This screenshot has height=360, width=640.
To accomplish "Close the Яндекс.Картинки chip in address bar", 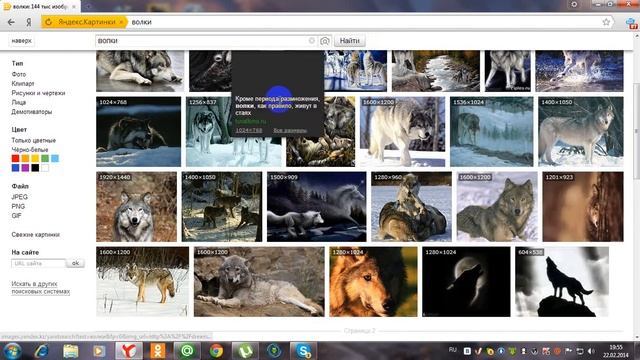I will tap(121, 22).
